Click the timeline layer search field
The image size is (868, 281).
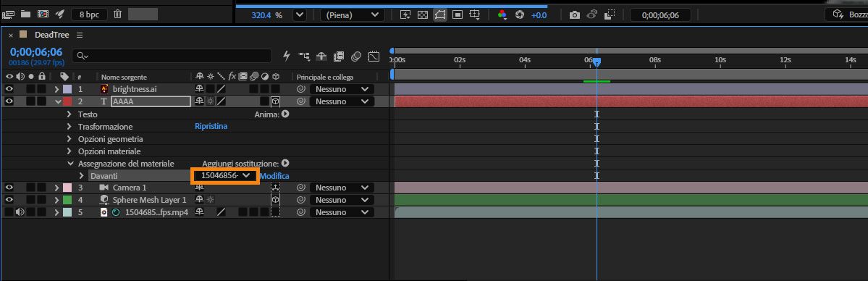pyautogui.click(x=173, y=56)
